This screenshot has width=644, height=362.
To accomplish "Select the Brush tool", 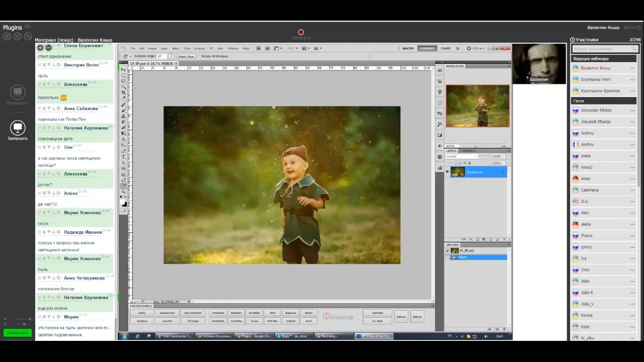I will (x=124, y=111).
